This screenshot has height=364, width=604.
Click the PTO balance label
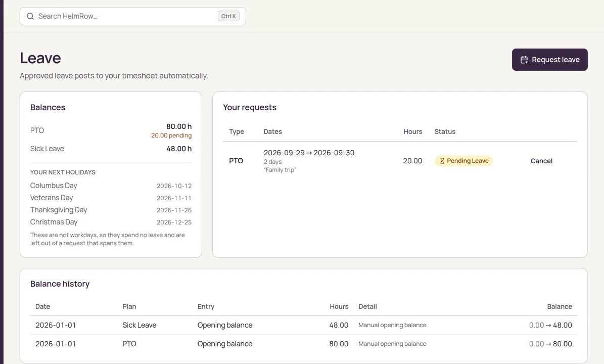point(37,130)
